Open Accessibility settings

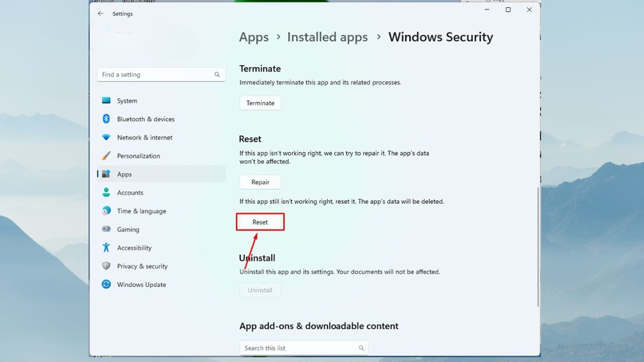(x=161, y=247)
